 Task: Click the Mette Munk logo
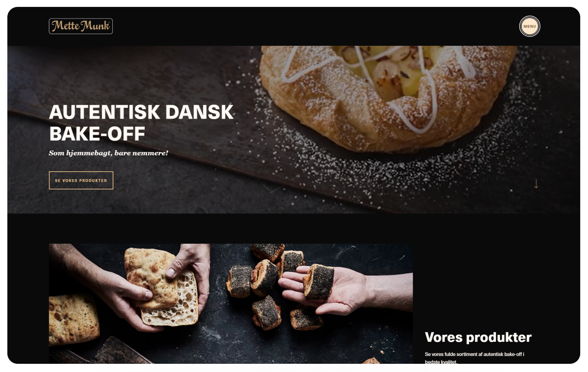(x=81, y=26)
